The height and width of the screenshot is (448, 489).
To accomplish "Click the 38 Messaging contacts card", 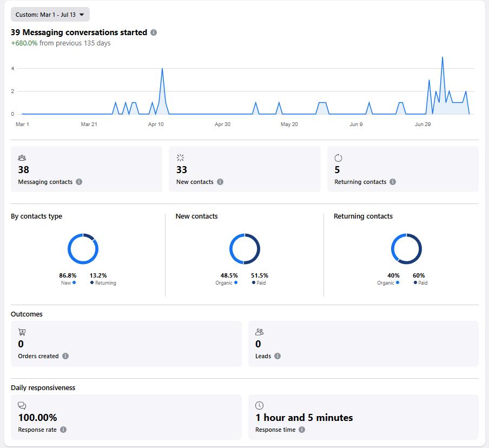I will pos(87,169).
